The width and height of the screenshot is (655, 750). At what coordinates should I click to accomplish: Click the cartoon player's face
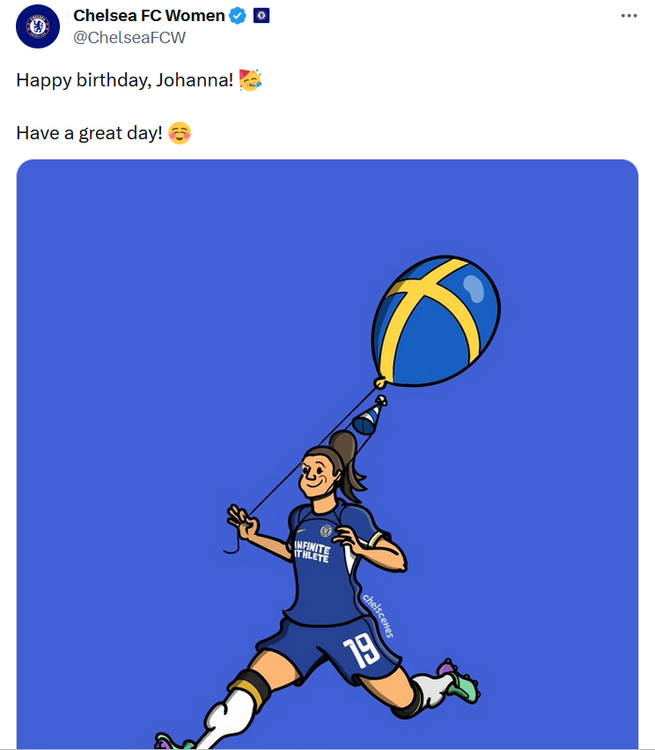point(317,476)
